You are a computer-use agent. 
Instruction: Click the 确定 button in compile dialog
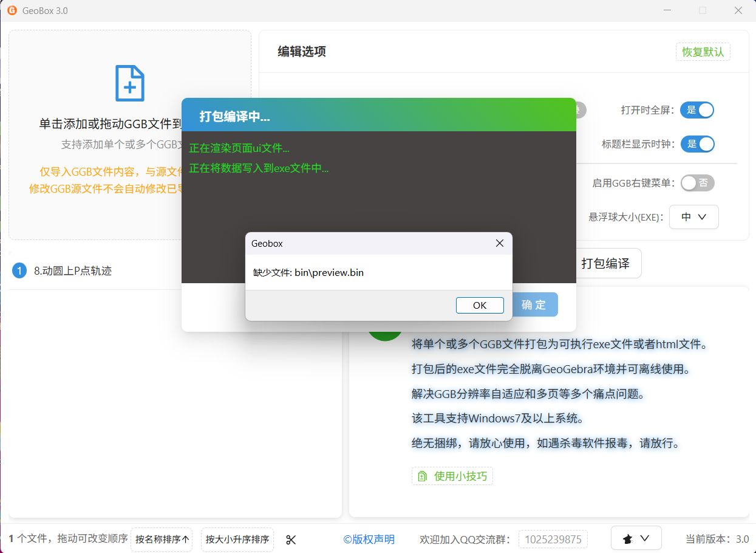click(534, 305)
